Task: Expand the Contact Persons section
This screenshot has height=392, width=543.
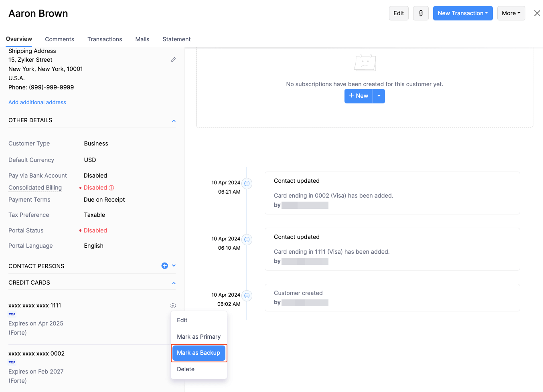Action: coord(174,266)
